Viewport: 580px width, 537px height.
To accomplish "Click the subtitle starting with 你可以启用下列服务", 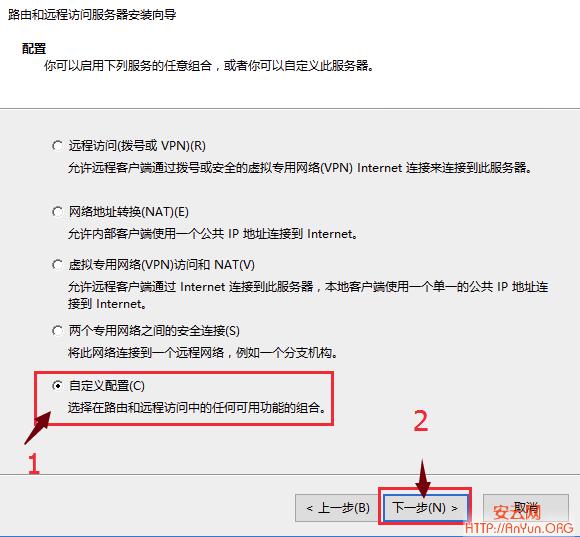I will (x=209, y=66).
